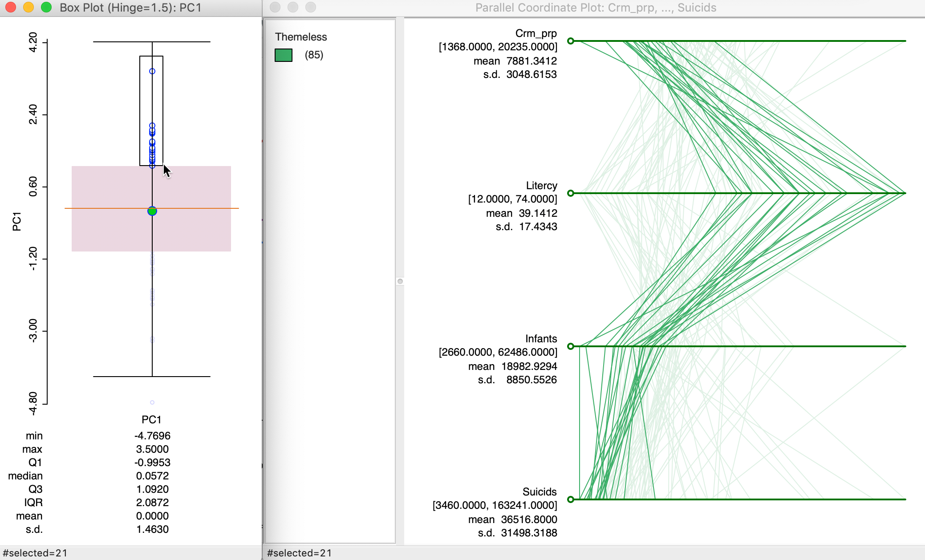Click the Themeless legend title
This screenshot has width=925, height=560.
pyautogui.click(x=301, y=37)
